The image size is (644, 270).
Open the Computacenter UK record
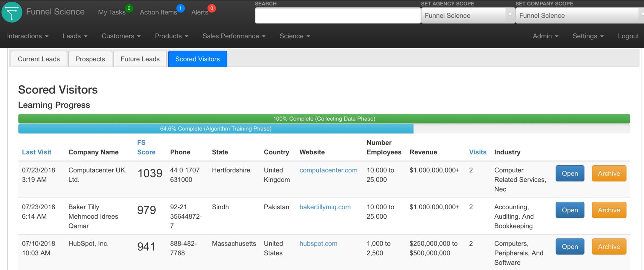click(x=570, y=173)
